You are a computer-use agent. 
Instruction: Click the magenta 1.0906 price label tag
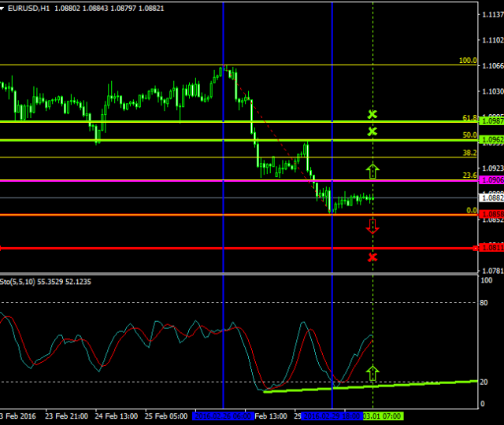[x=491, y=180]
